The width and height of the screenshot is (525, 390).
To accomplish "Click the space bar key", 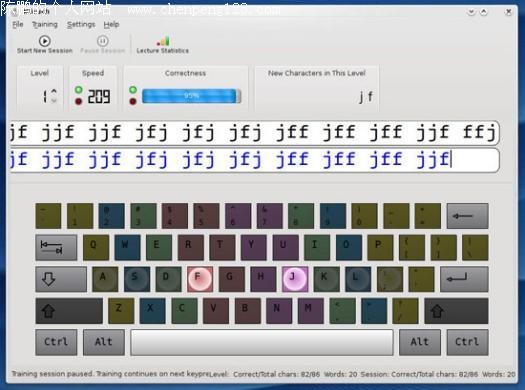I will click(x=262, y=342).
